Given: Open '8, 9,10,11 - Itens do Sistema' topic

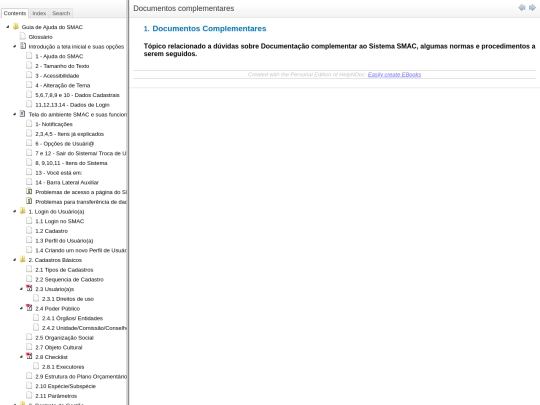Looking at the screenshot, I should point(71,163).
